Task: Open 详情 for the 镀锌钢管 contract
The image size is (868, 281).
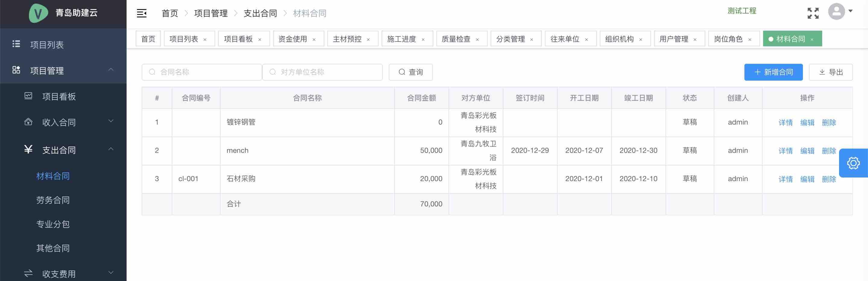Action: coord(785,122)
